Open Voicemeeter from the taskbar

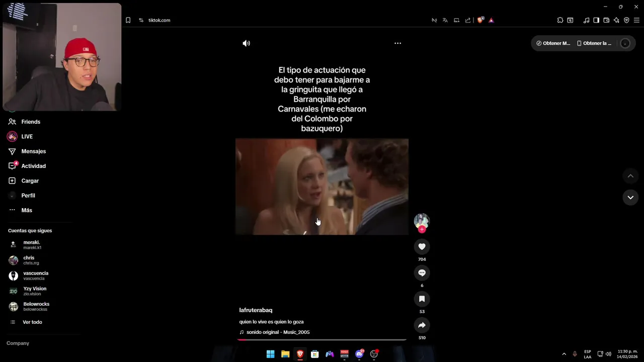345,354
